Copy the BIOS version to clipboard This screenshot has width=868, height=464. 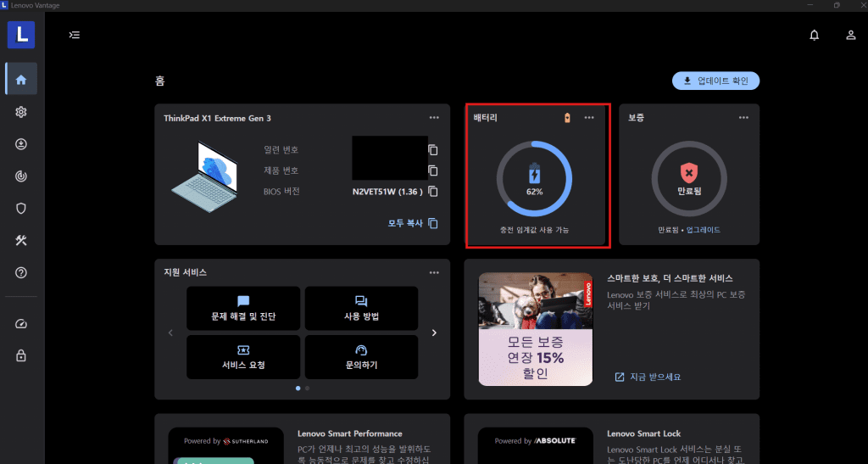point(433,192)
